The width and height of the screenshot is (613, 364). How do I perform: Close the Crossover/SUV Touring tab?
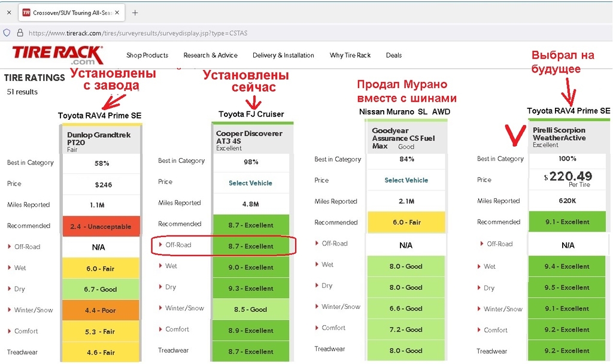tap(117, 13)
